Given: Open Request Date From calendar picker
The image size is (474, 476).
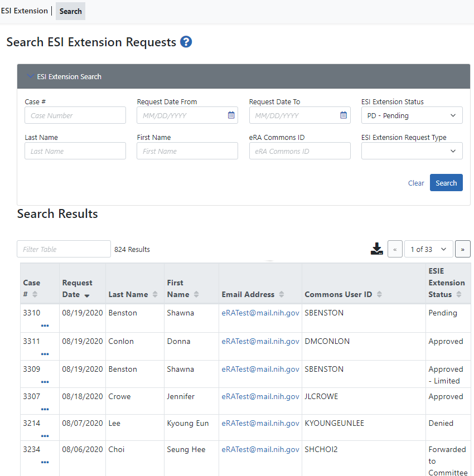Looking at the screenshot, I should [x=231, y=115].
